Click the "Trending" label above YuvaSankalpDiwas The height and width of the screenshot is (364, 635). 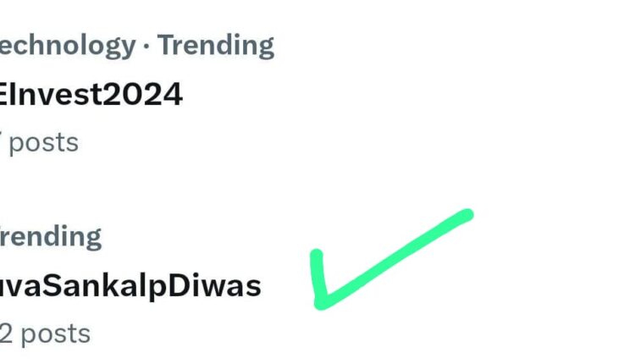(x=51, y=236)
